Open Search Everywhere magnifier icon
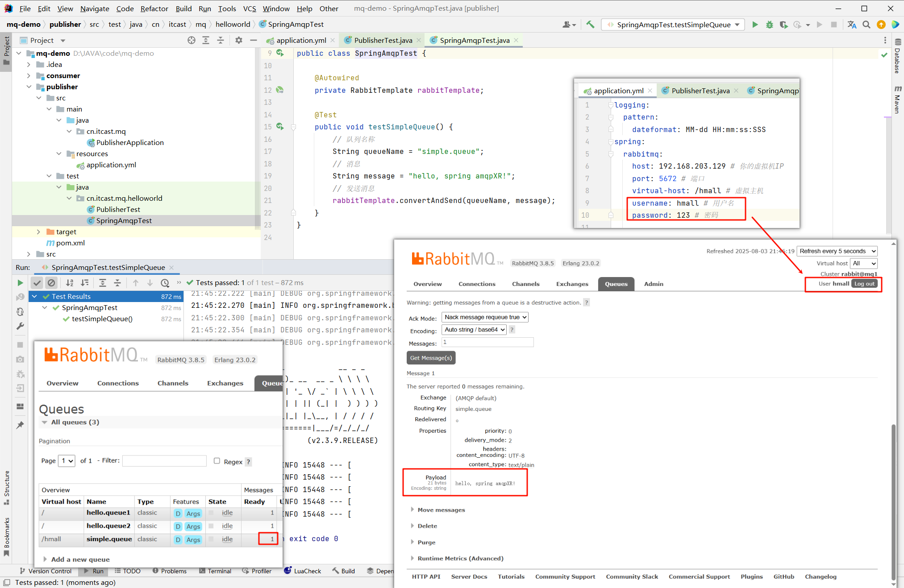904x588 pixels. click(x=867, y=25)
